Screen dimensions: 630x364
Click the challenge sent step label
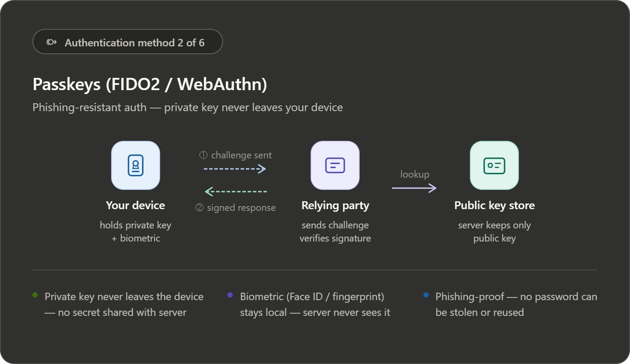click(x=235, y=155)
